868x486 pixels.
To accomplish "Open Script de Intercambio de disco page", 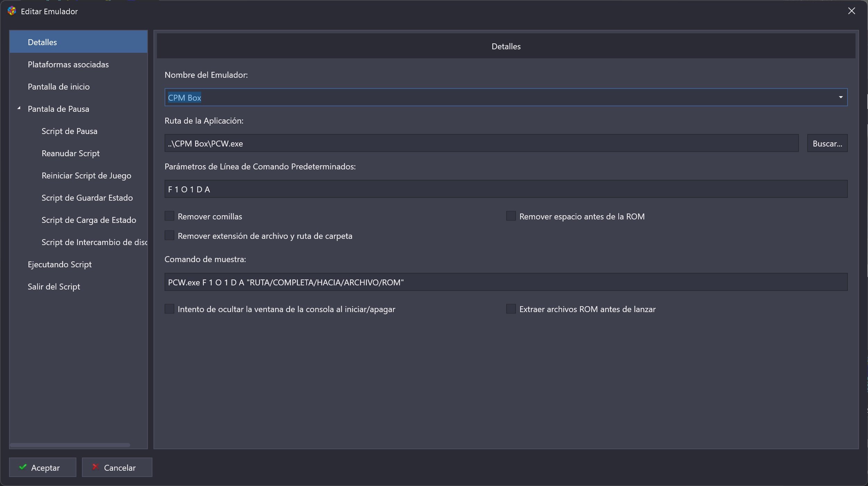I will pos(94,242).
